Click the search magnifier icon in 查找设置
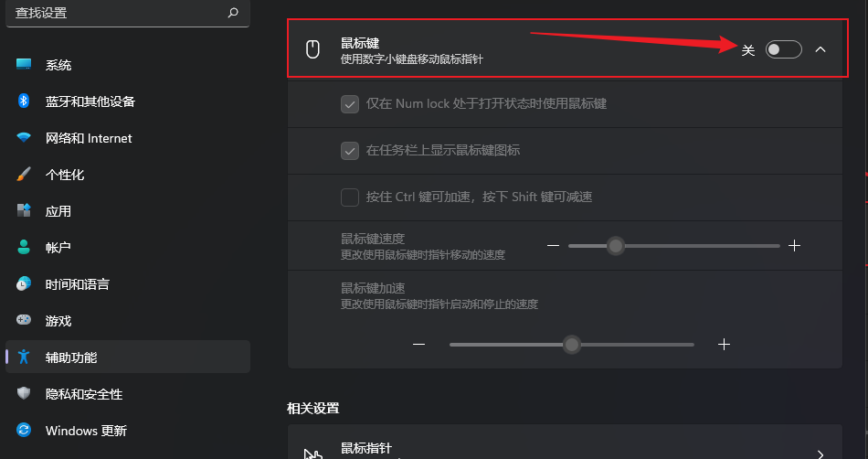This screenshot has height=459, width=868. pos(233,12)
